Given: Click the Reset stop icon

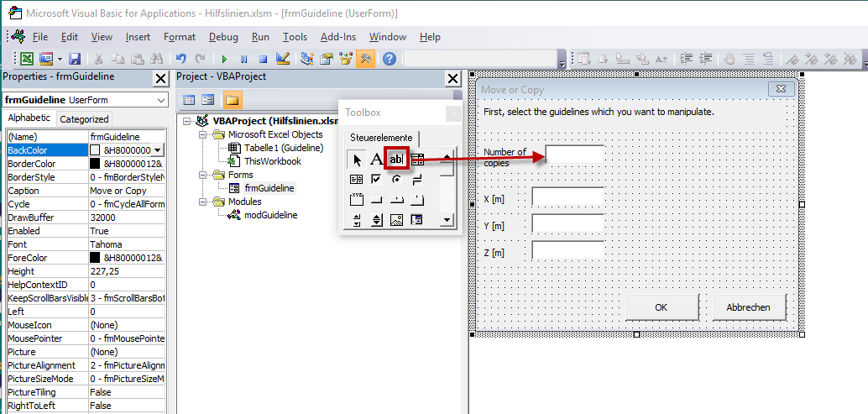Looking at the screenshot, I should click(263, 58).
